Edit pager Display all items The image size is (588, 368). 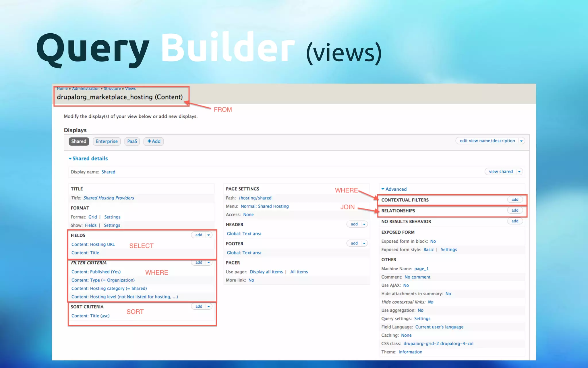(266, 272)
